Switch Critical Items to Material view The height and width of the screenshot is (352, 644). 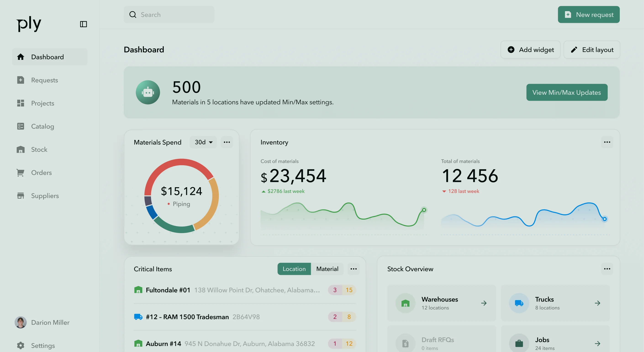pyautogui.click(x=327, y=269)
